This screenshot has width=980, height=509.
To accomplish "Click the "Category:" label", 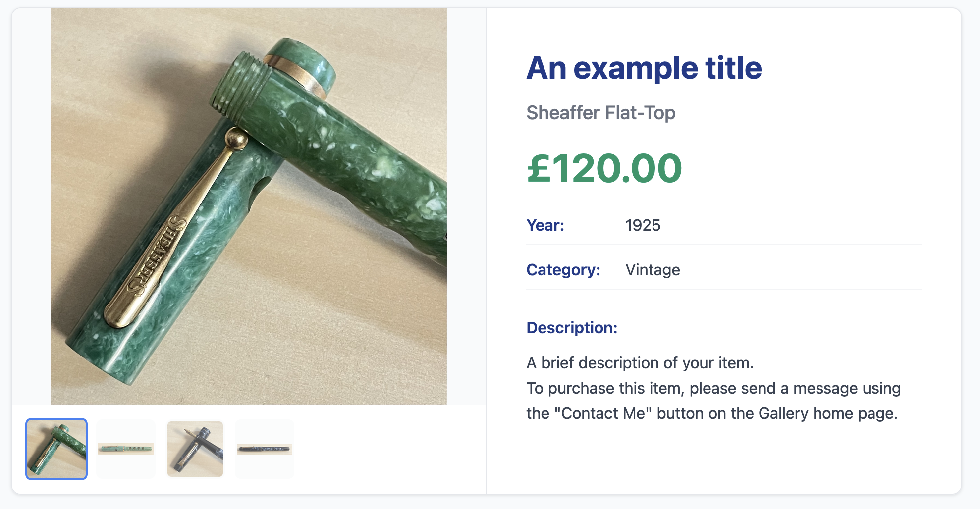I will coord(563,270).
